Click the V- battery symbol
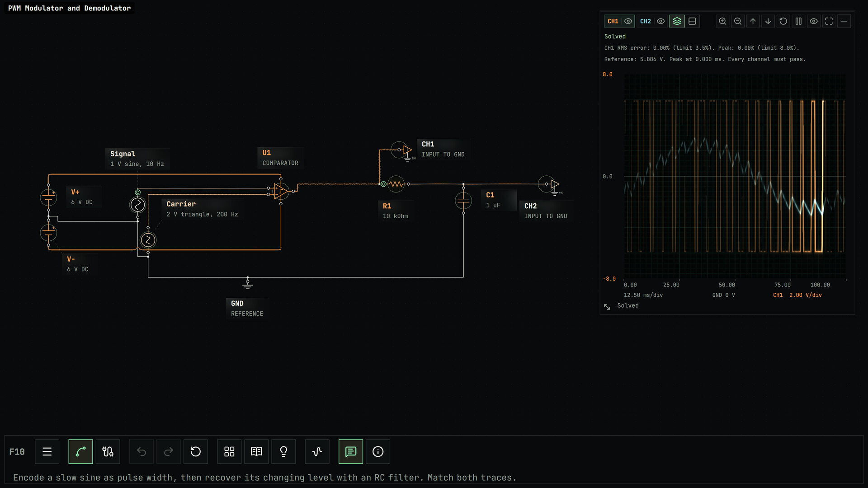This screenshot has height=488, width=868. point(48,233)
